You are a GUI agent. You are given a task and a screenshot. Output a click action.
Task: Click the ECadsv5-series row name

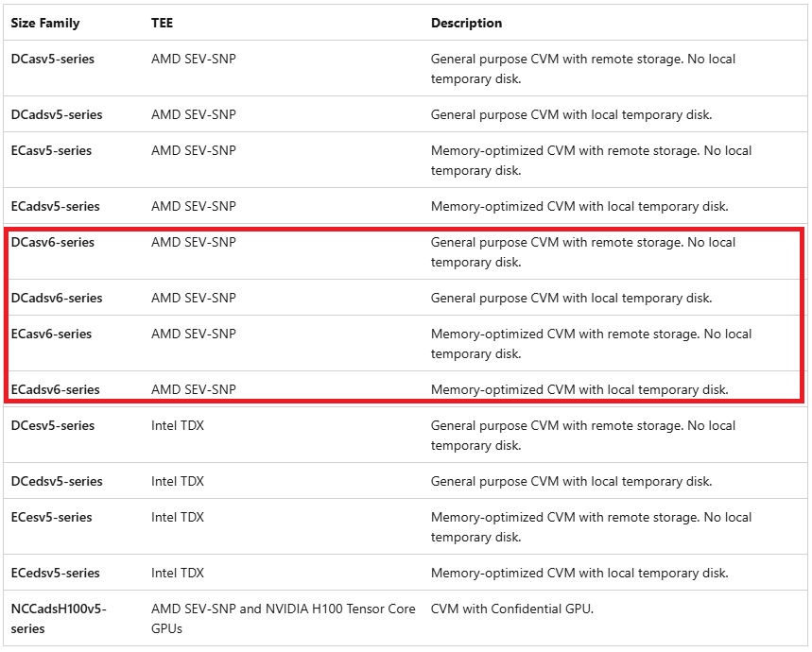click(56, 206)
